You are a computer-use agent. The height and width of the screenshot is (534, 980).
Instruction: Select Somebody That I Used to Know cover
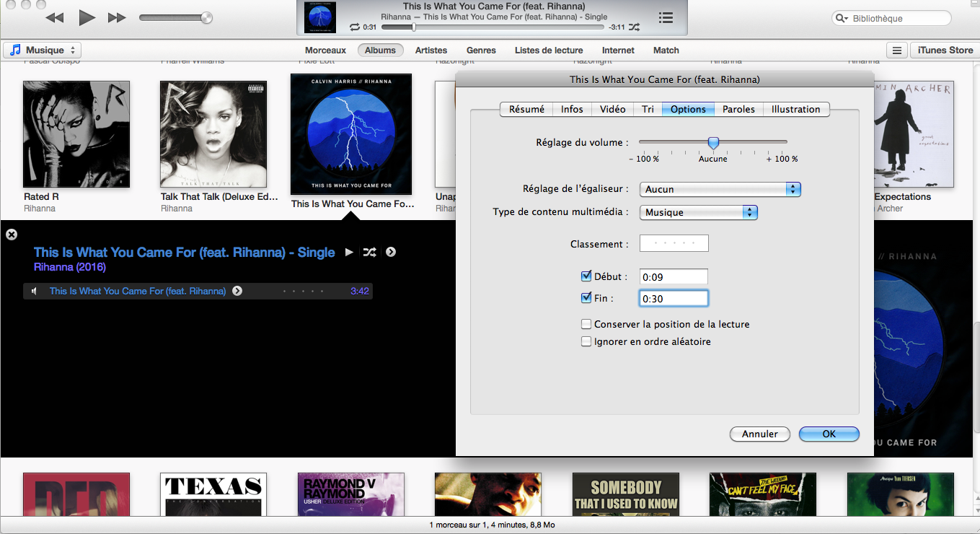626,494
